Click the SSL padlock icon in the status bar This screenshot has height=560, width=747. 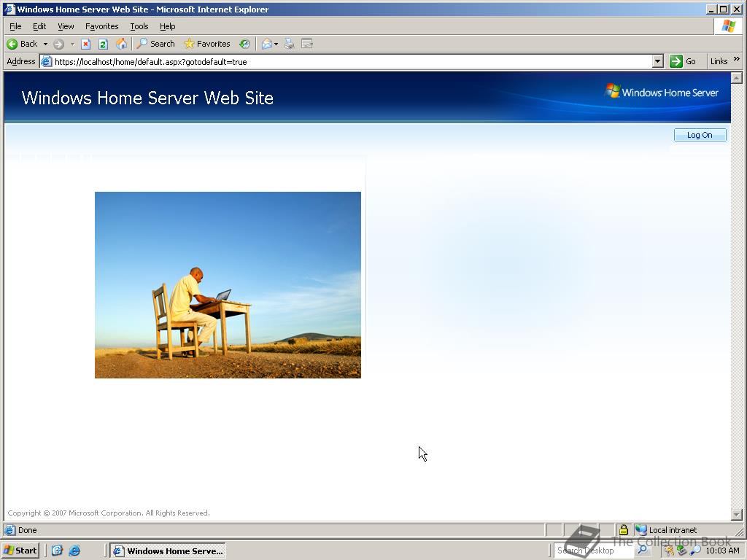pyautogui.click(x=623, y=530)
